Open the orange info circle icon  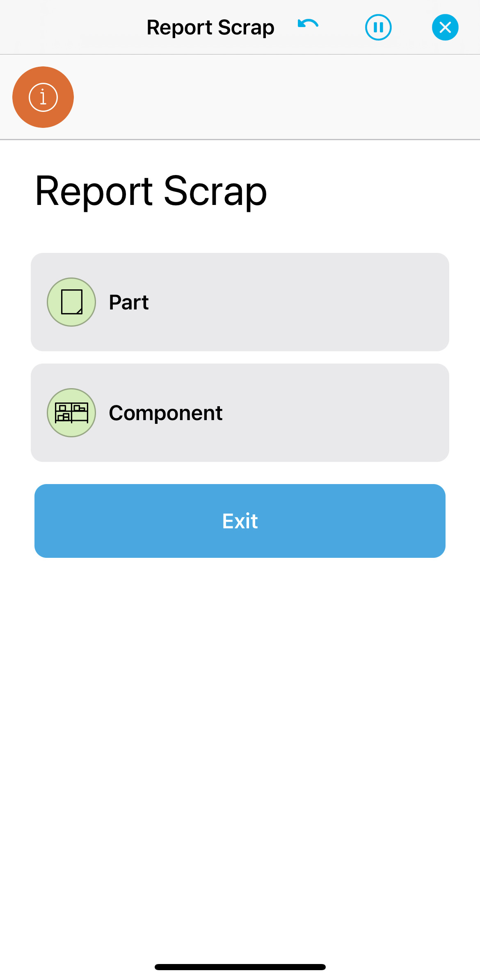(43, 97)
